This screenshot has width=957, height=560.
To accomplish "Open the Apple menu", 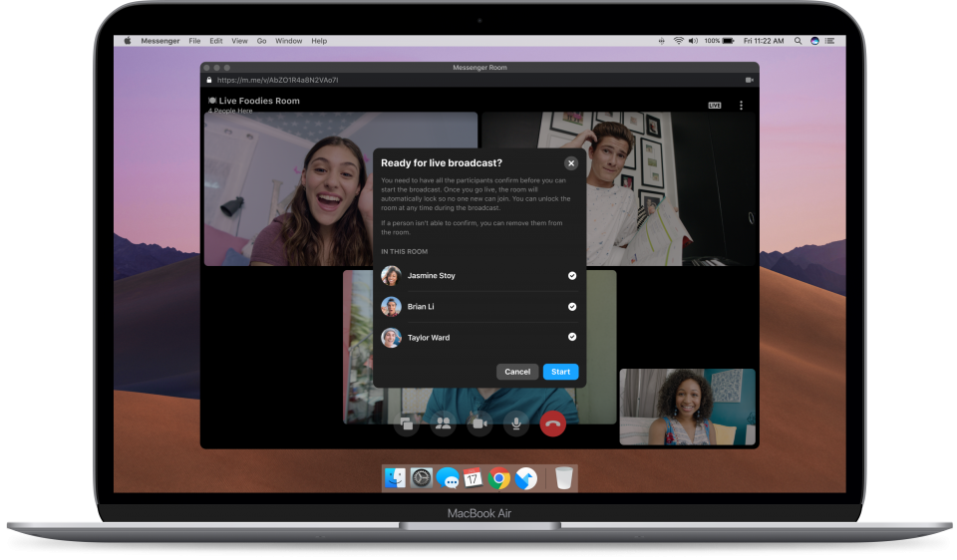I will point(128,41).
